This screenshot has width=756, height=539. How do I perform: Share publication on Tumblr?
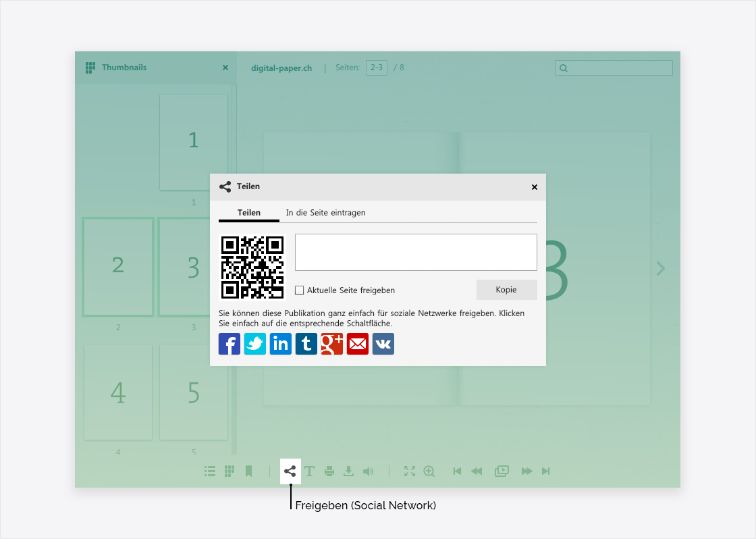306,344
